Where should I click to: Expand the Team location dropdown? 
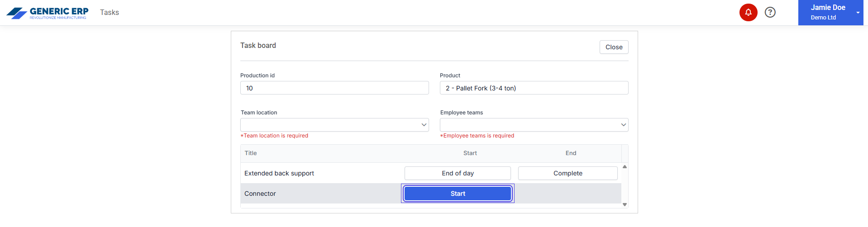334,125
